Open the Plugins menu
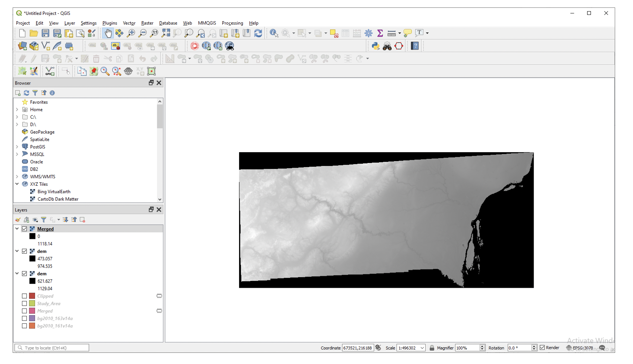633x364 pixels. (110, 23)
